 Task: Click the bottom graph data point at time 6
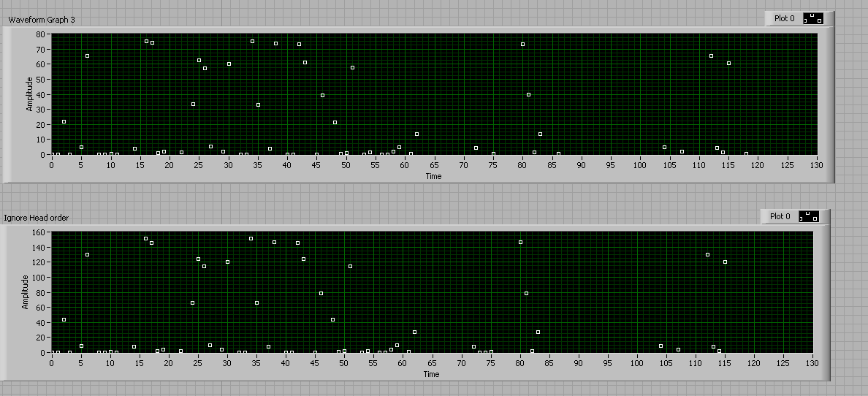click(87, 254)
